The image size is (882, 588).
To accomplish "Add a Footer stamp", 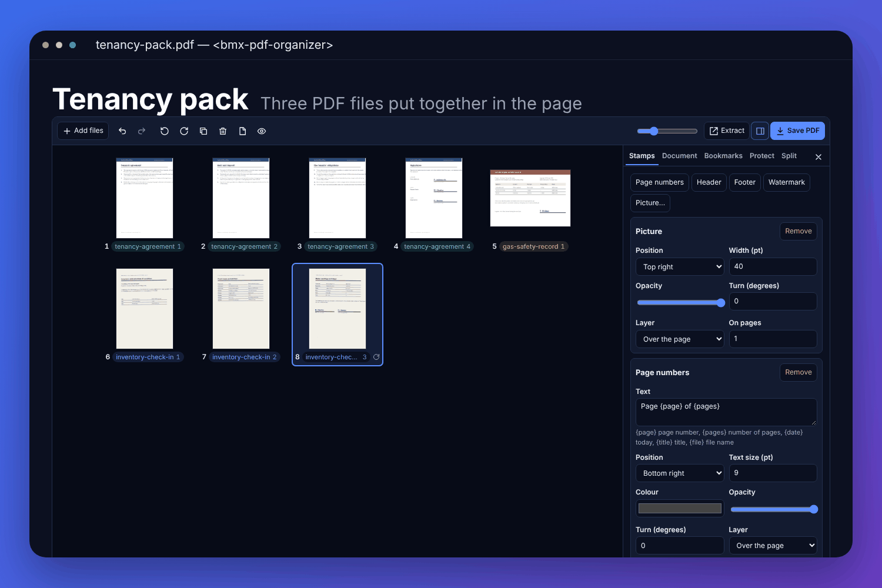I will 745,182.
